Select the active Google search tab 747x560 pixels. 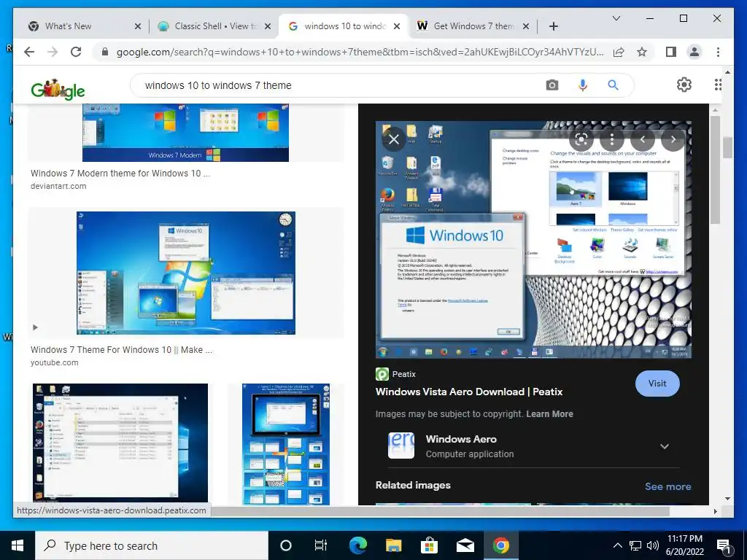(x=345, y=26)
